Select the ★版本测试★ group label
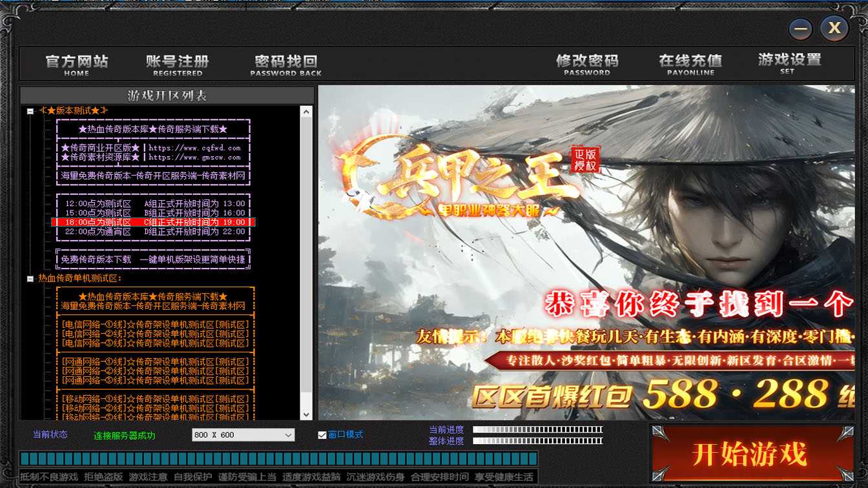The image size is (868, 488). point(74,111)
